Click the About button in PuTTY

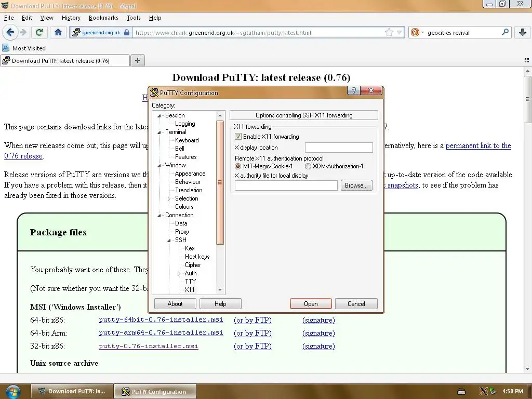[x=175, y=303]
